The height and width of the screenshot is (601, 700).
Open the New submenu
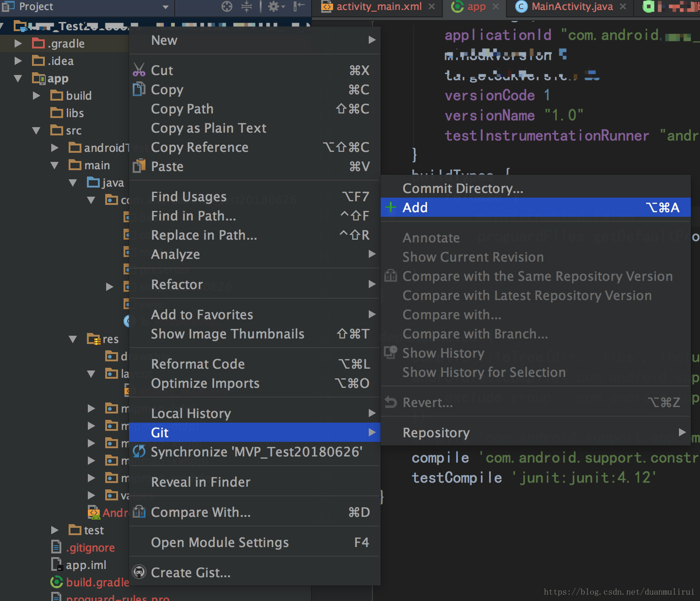[255, 40]
